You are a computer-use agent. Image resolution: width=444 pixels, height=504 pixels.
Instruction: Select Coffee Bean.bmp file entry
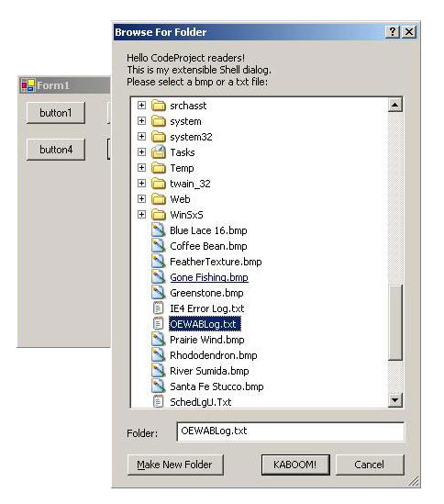click(208, 246)
